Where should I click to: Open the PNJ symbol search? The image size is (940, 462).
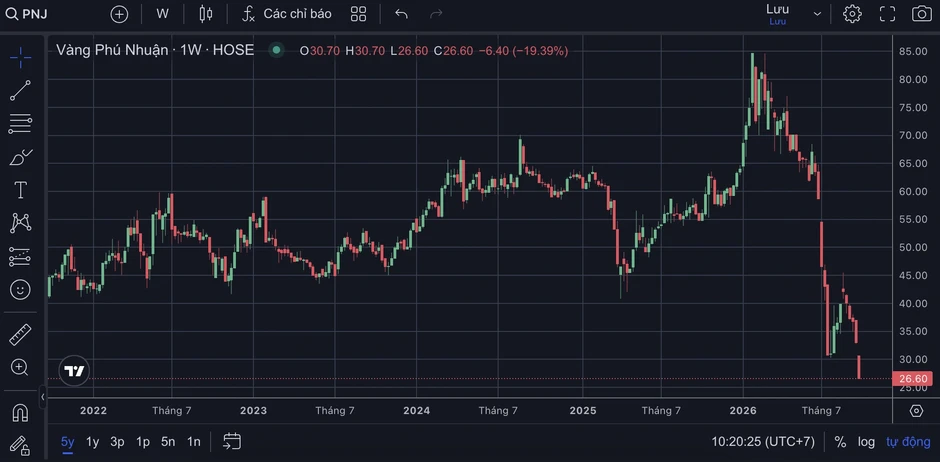coord(27,14)
